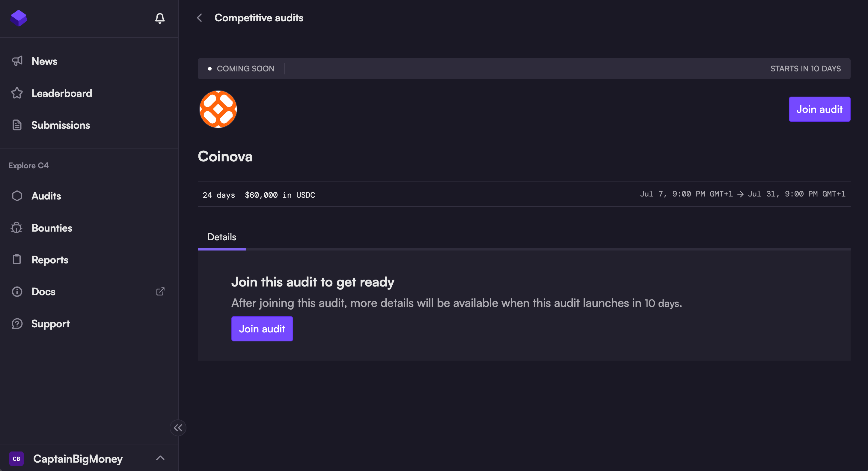Click the Bounties bug icon
868x471 pixels.
17,228
